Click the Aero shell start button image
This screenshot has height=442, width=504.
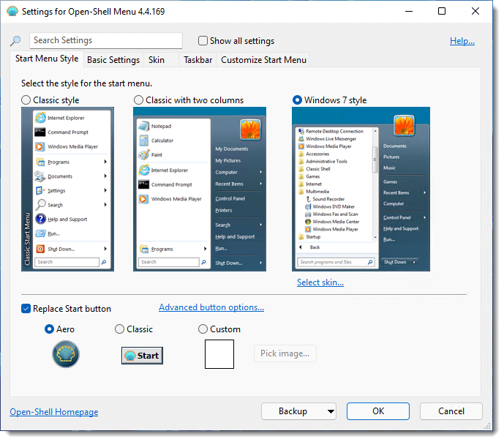pyautogui.click(x=66, y=354)
